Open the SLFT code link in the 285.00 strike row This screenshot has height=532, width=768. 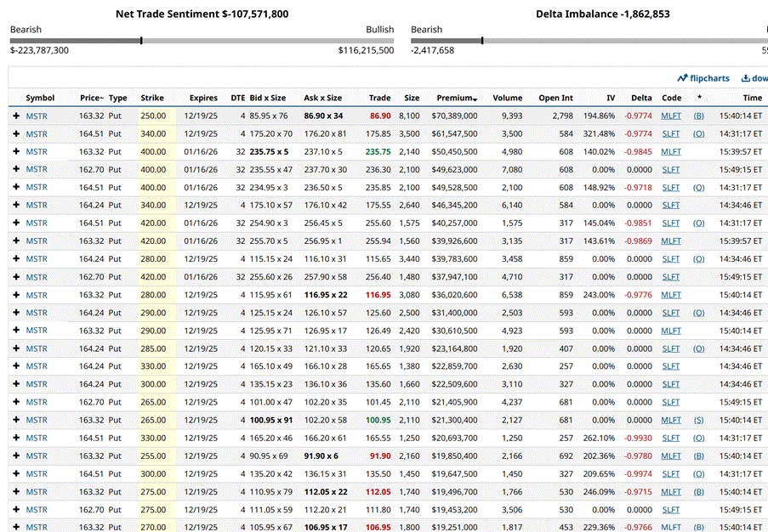point(671,348)
